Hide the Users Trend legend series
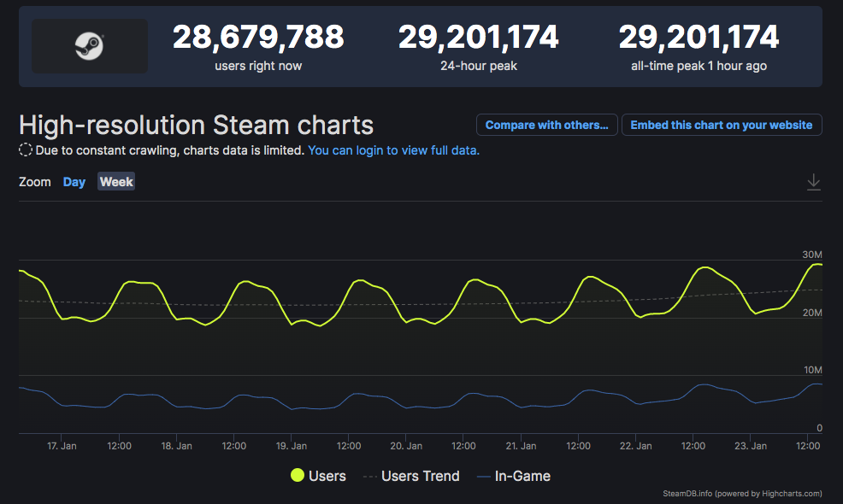 pos(411,476)
